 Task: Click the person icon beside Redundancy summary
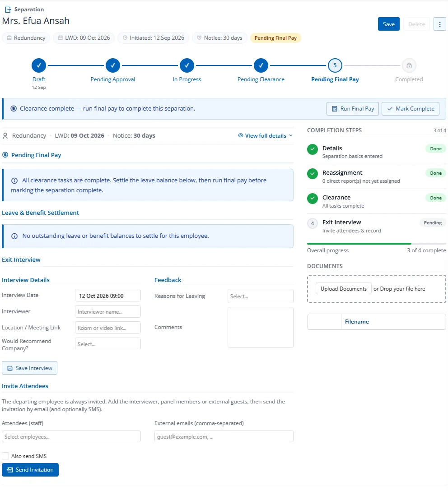tap(5, 136)
